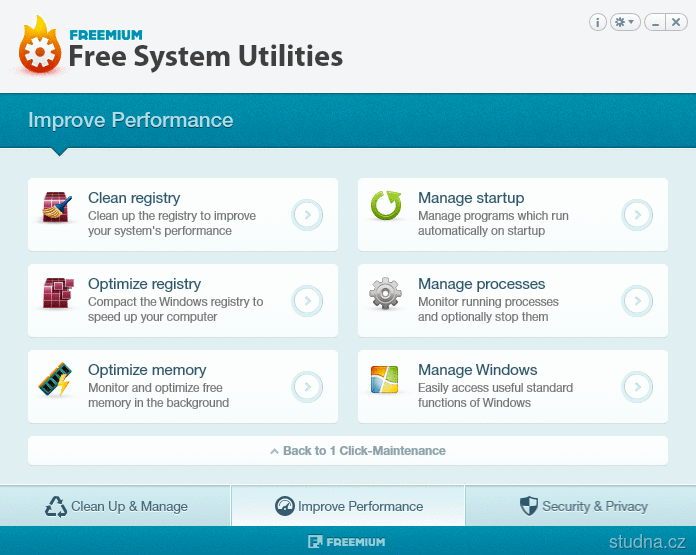Go back to 1 Click-Maintenance
Viewport: 696px width, 555px height.
pyautogui.click(x=348, y=451)
